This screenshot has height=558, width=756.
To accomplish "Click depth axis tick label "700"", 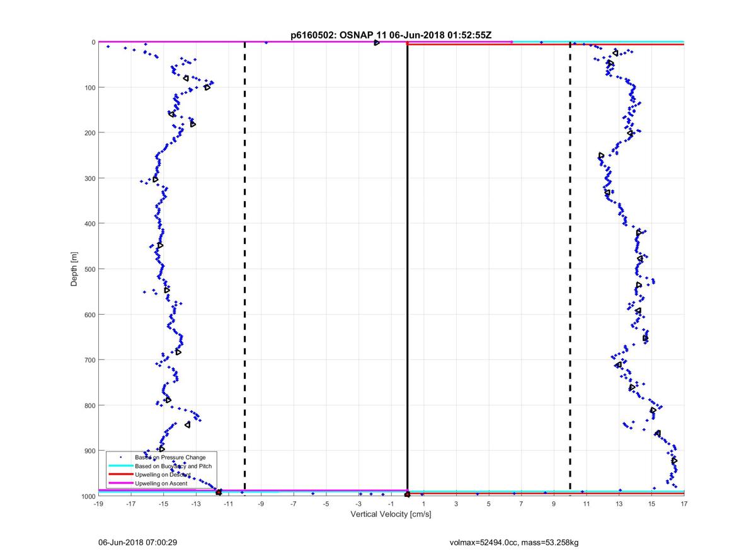I will (x=89, y=360).
